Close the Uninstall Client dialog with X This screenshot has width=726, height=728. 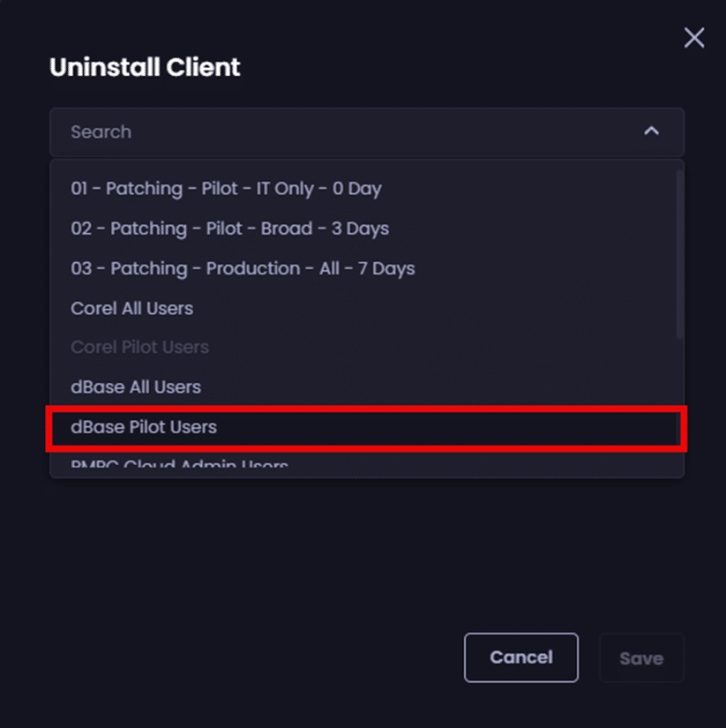pyautogui.click(x=694, y=37)
